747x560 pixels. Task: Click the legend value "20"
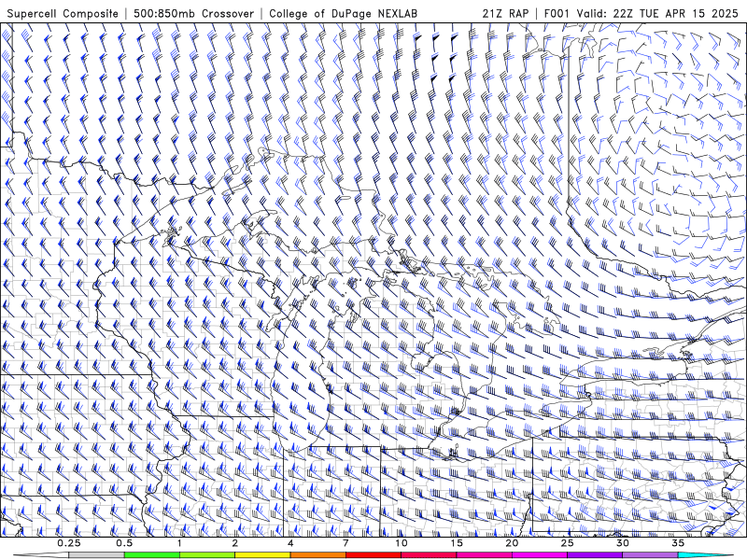[512, 543]
